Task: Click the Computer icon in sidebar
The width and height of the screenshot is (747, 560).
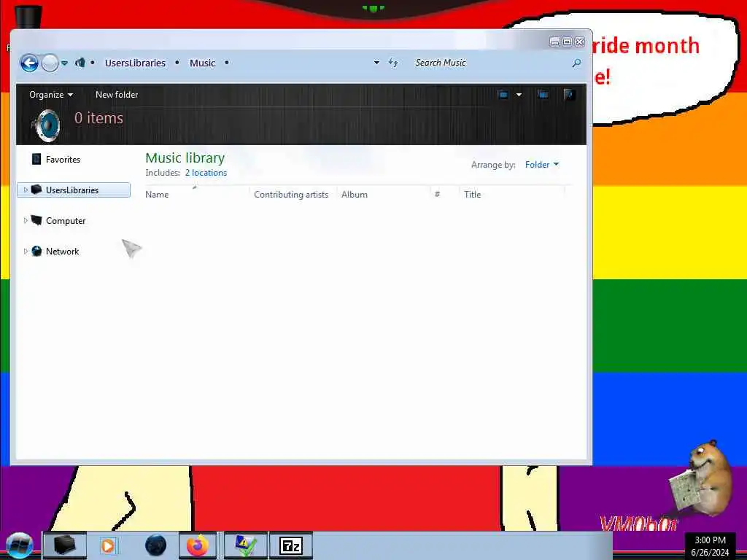Action: (x=36, y=220)
